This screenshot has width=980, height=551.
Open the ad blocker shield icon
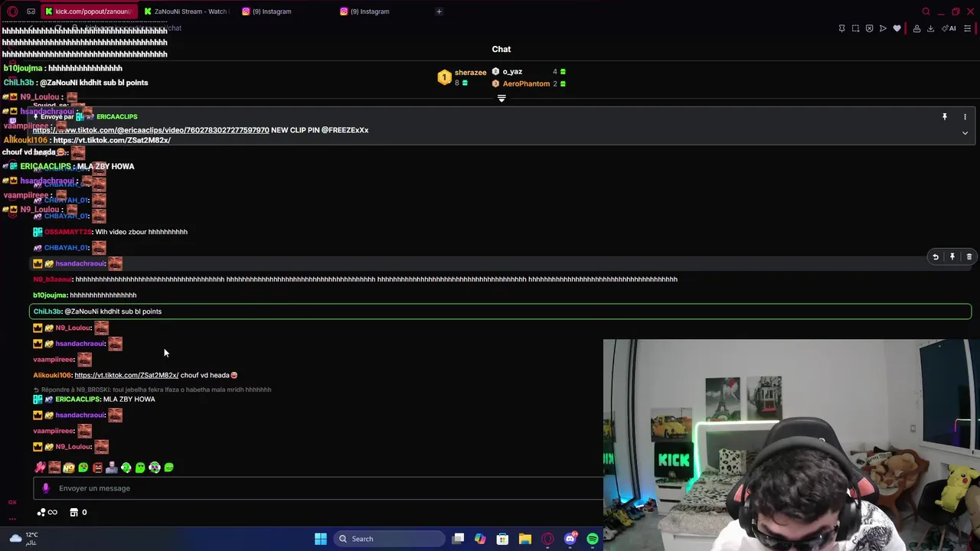[x=869, y=28]
